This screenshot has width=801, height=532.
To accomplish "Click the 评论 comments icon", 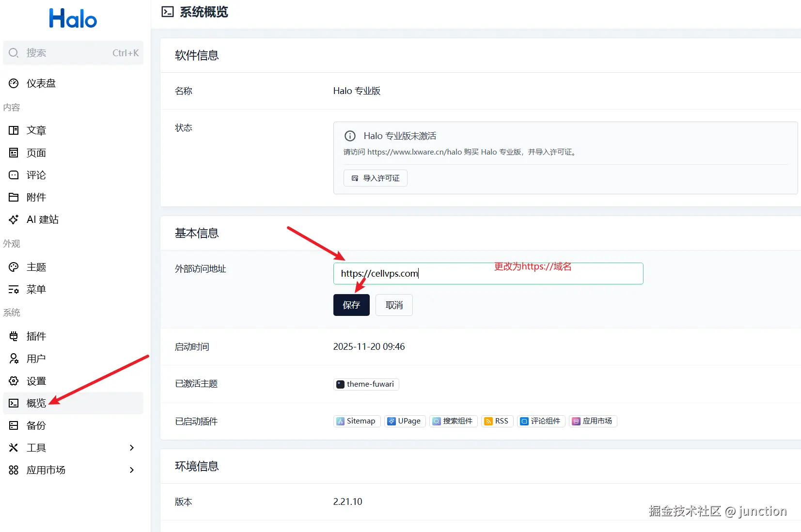I will 14,175.
